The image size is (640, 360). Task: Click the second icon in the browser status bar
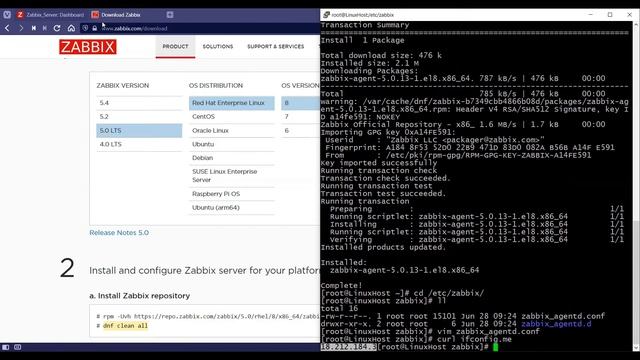tap(18, 347)
